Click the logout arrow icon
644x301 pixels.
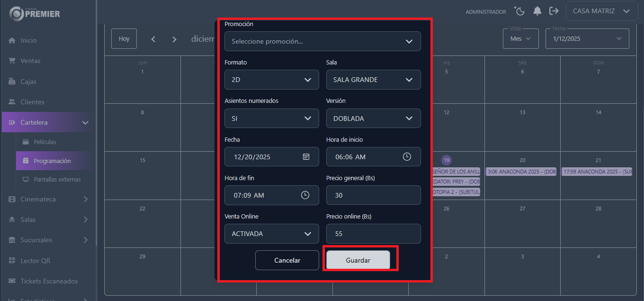554,11
